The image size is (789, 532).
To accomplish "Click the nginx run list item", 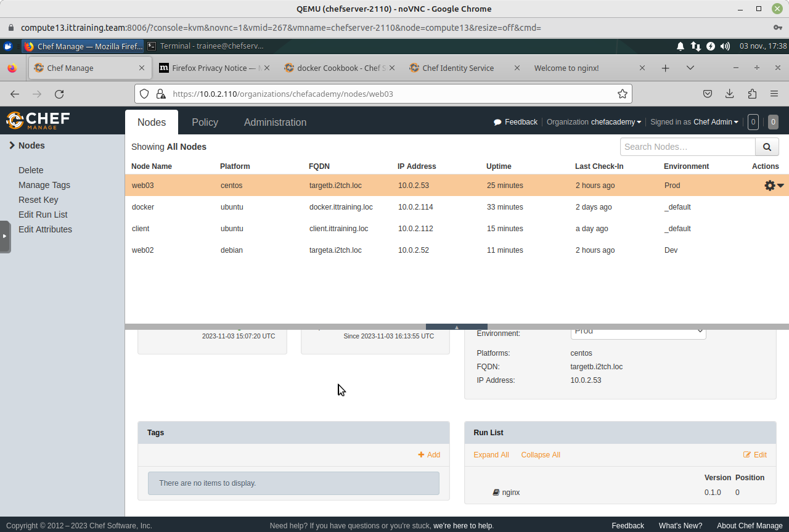I will click(506, 493).
